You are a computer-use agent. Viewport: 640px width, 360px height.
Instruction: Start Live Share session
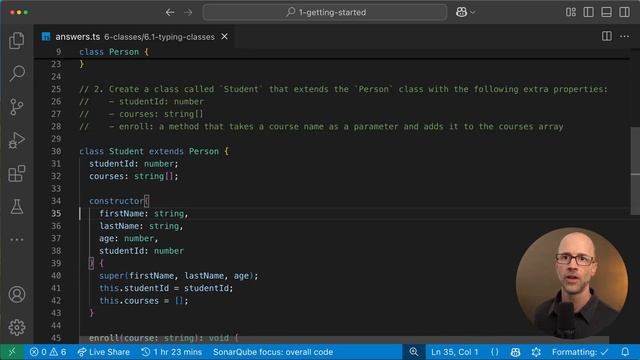104,352
